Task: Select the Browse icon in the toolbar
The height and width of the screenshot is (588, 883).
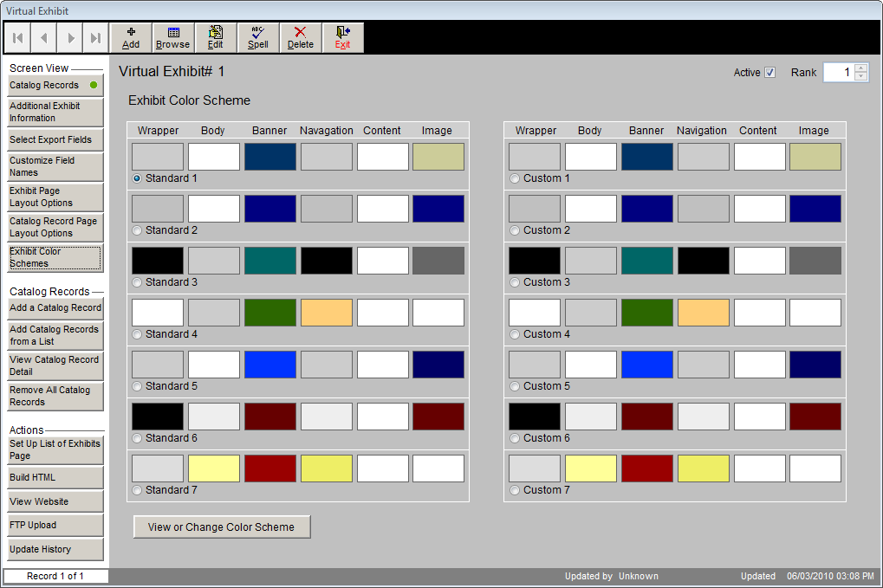Action: 172,37
